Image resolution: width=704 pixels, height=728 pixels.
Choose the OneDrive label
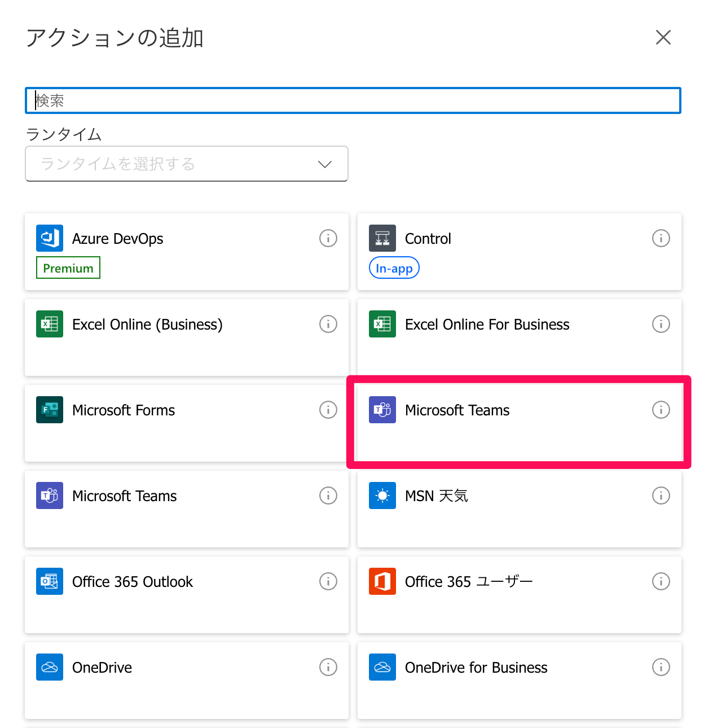click(102, 668)
